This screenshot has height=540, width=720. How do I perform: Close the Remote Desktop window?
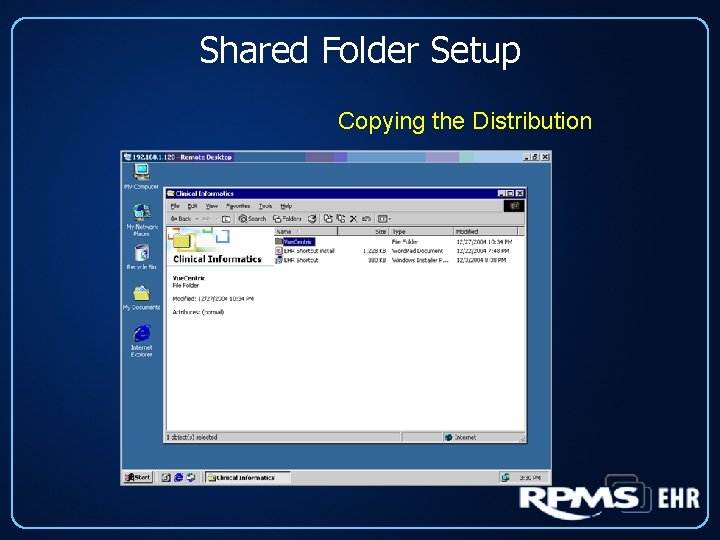point(545,157)
